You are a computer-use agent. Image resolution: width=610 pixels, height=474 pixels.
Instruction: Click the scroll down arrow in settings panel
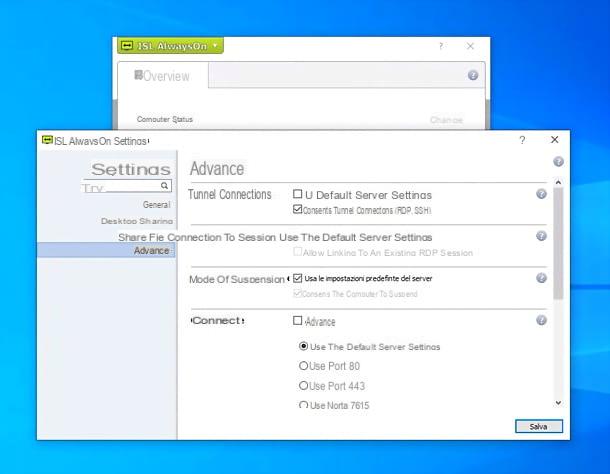click(x=558, y=403)
